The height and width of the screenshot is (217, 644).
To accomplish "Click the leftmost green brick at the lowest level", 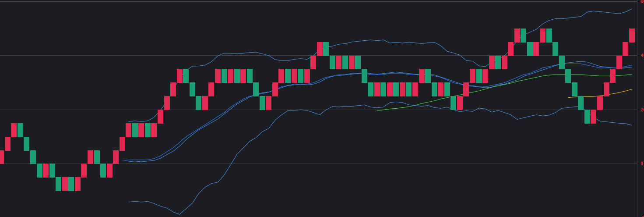I will 59,184.
